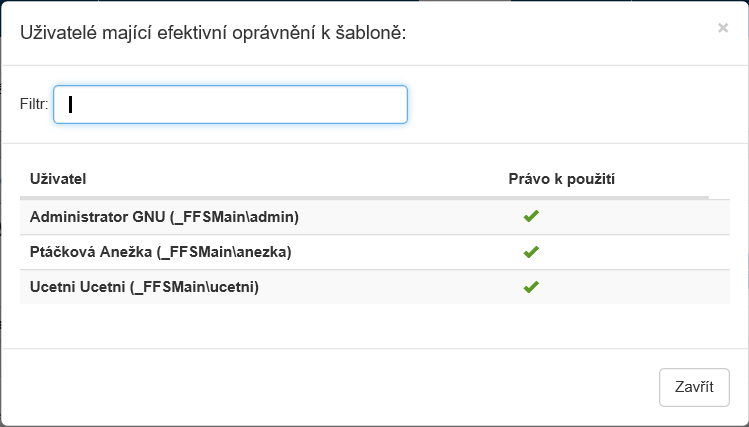Select the Ptáčková Anežka user row

300,252
